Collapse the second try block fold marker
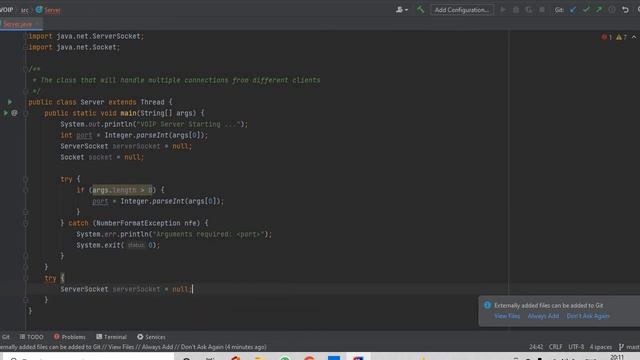Viewport: 640px width, 360px height. [x=26, y=278]
